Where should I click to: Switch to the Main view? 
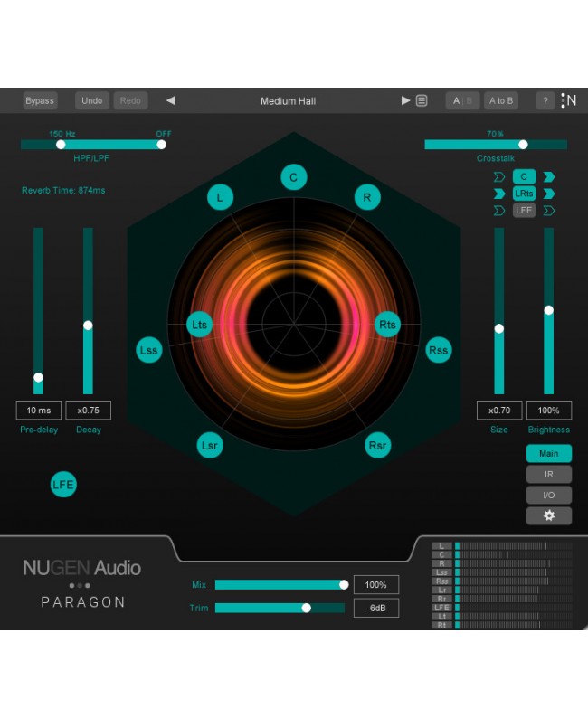548,453
